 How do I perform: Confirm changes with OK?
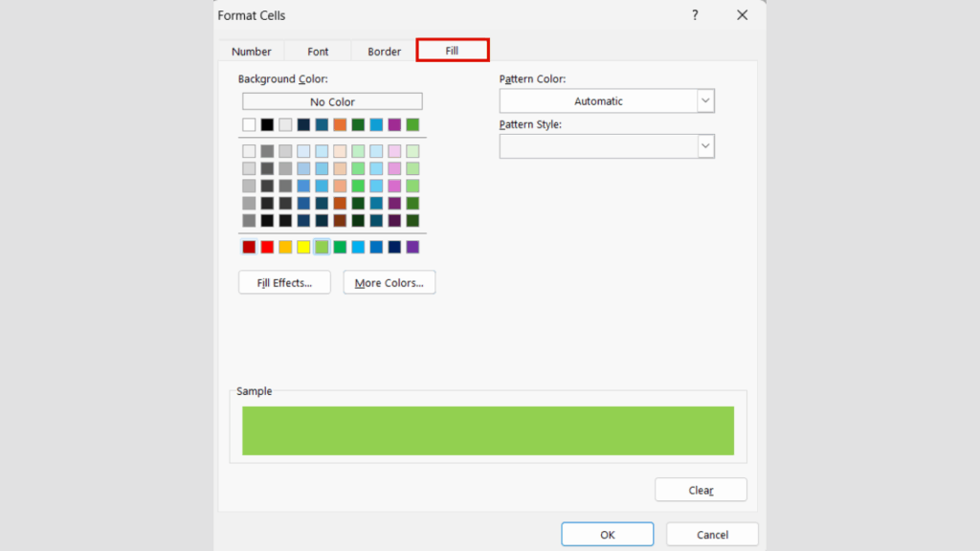pyautogui.click(x=607, y=534)
